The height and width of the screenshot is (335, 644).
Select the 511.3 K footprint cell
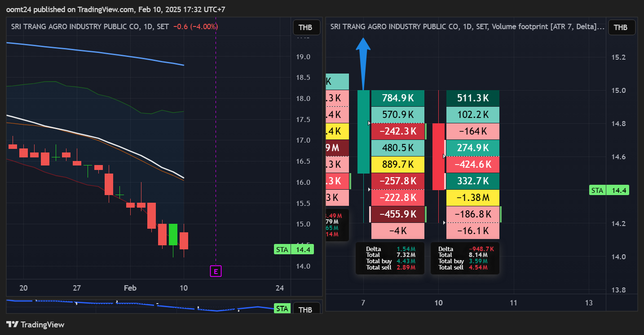[473, 98]
